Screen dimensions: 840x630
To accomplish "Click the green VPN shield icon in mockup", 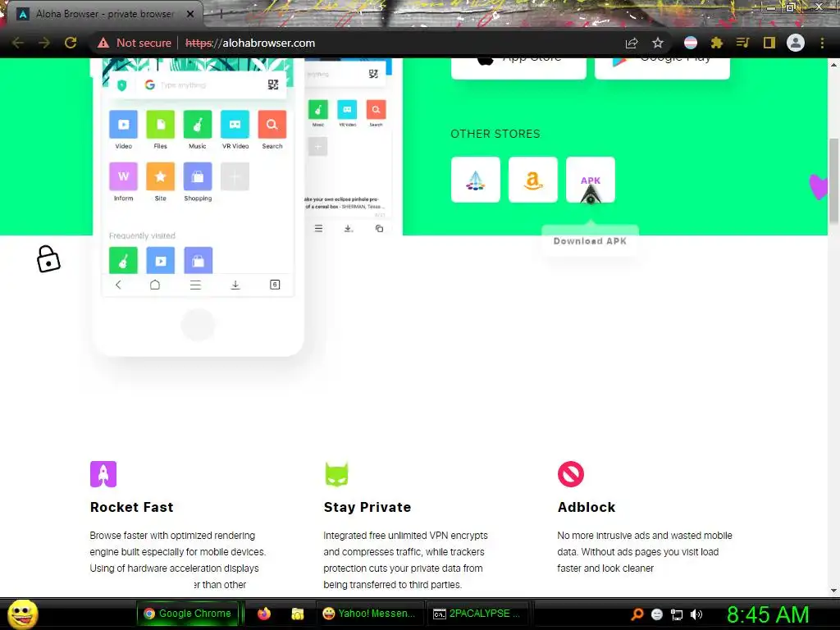I will [122, 85].
